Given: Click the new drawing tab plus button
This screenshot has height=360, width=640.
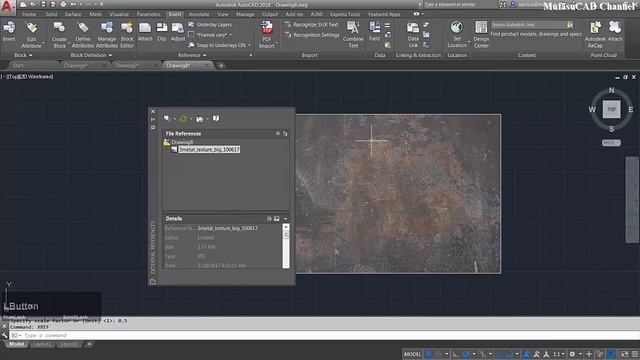Looking at the screenshot, I should [x=221, y=65].
